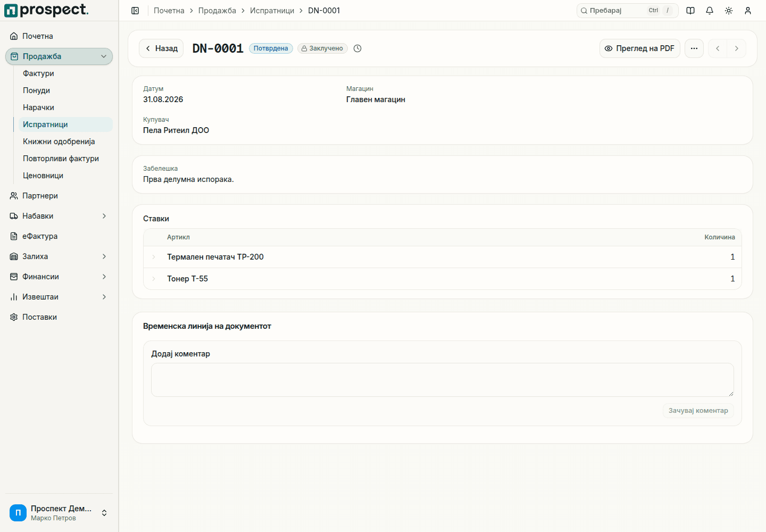Click Почетна breadcrumb link
The image size is (766, 532).
(x=169, y=11)
